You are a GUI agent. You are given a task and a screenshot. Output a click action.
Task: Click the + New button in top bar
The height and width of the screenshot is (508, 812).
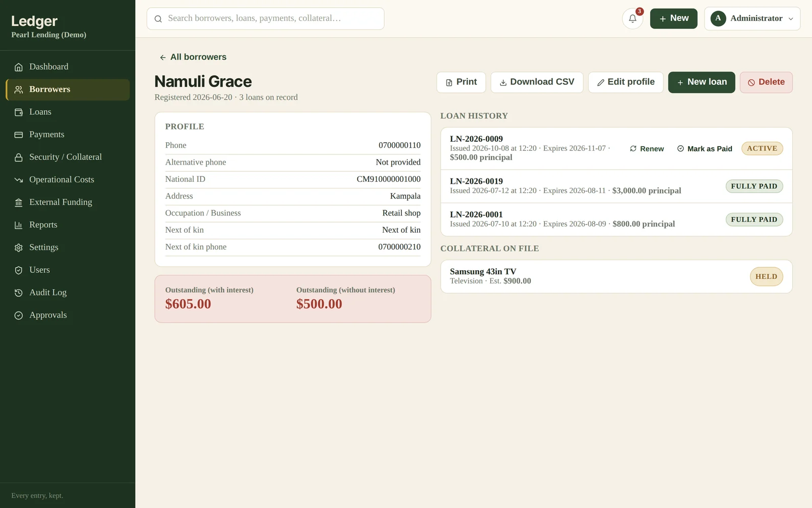coord(673,18)
